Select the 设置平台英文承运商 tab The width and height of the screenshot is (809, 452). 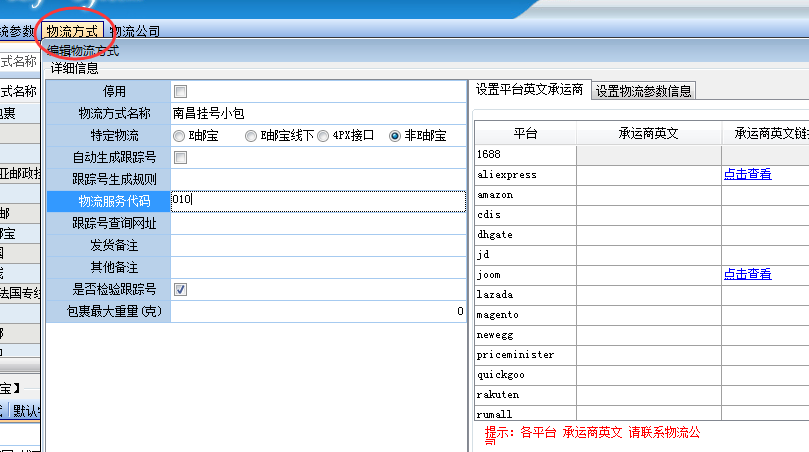coord(529,90)
